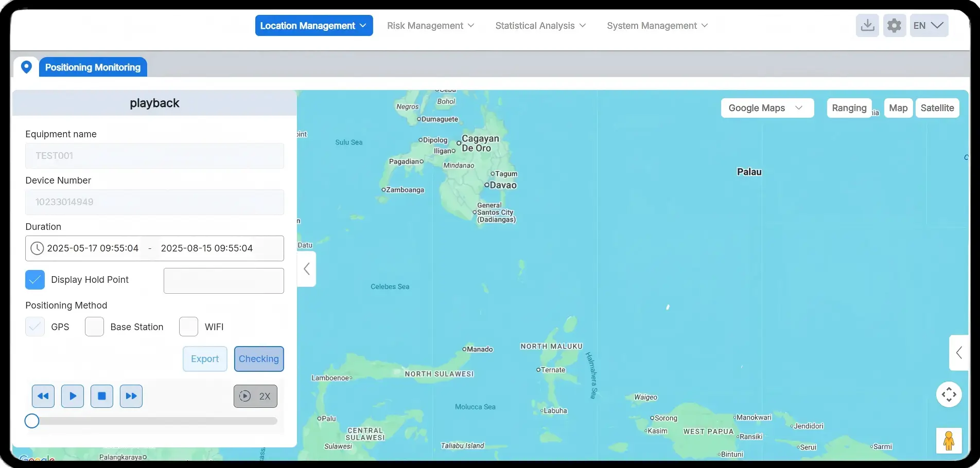
Task: Collapse the playback panel with left arrow
Action: tap(307, 269)
